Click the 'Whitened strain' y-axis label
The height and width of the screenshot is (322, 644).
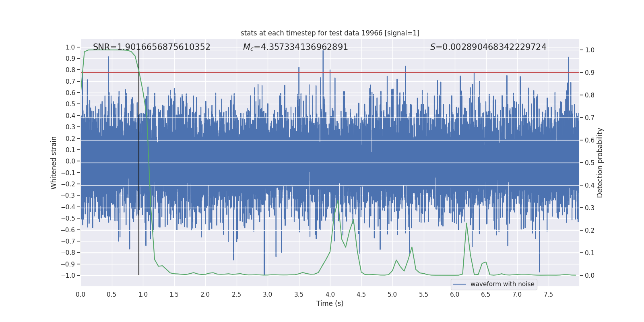[54, 163]
